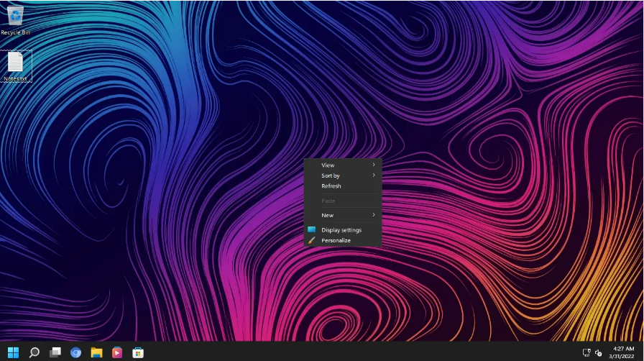Open Display settings from context menu
Image resolution: width=644 pixels, height=361 pixels.
(x=343, y=230)
